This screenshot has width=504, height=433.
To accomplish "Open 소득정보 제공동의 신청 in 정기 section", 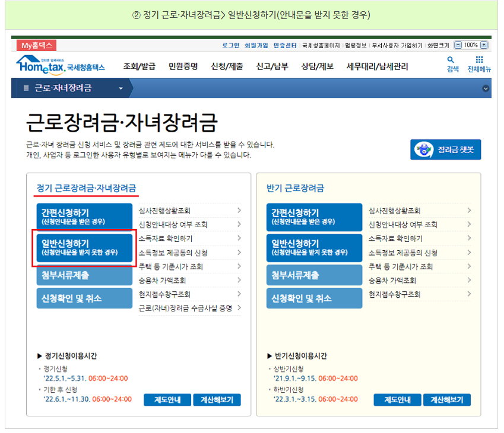I will click(x=189, y=253).
